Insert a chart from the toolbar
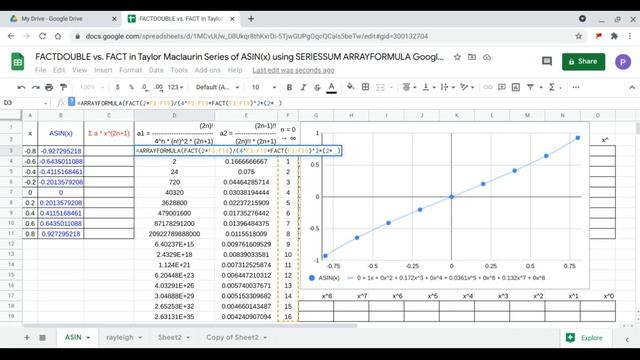The height and width of the screenshot is (360, 640). pos(516,87)
